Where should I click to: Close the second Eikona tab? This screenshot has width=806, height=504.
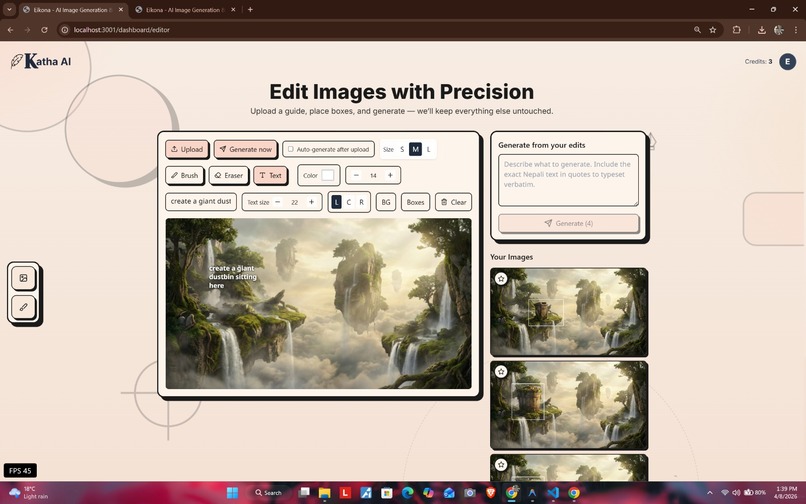pyautogui.click(x=233, y=9)
